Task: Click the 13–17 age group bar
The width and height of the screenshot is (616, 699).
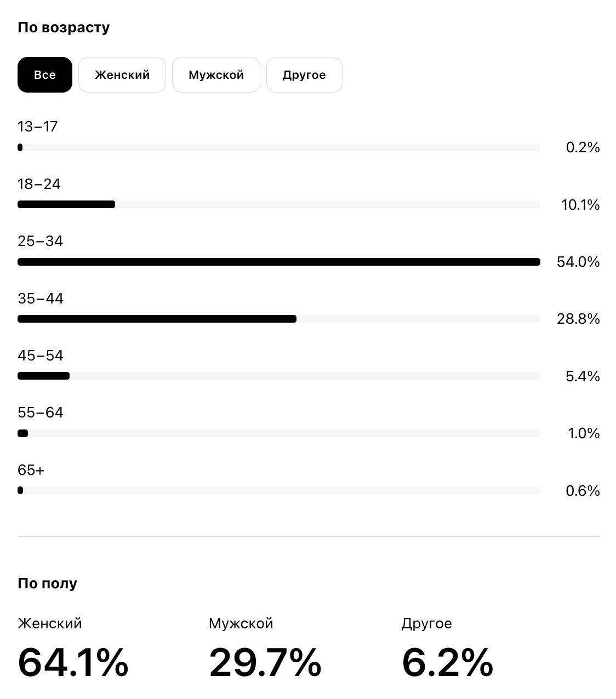Action: 278,147
